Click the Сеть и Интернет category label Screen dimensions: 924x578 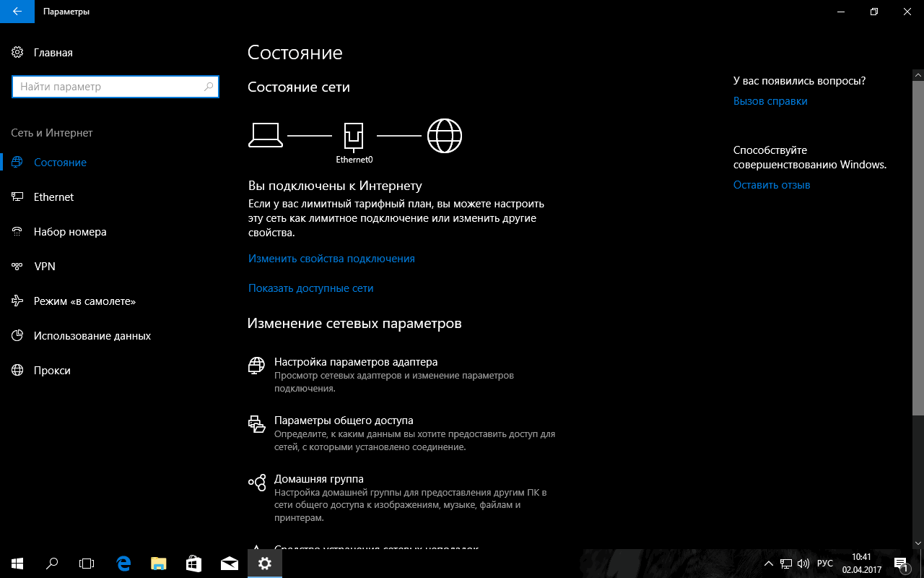tap(52, 133)
